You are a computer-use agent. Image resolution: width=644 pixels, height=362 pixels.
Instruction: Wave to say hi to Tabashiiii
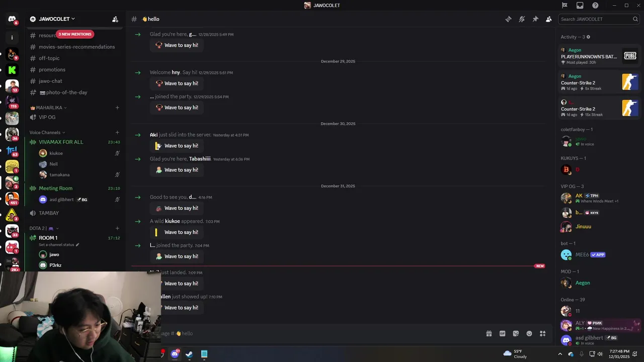point(177,170)
